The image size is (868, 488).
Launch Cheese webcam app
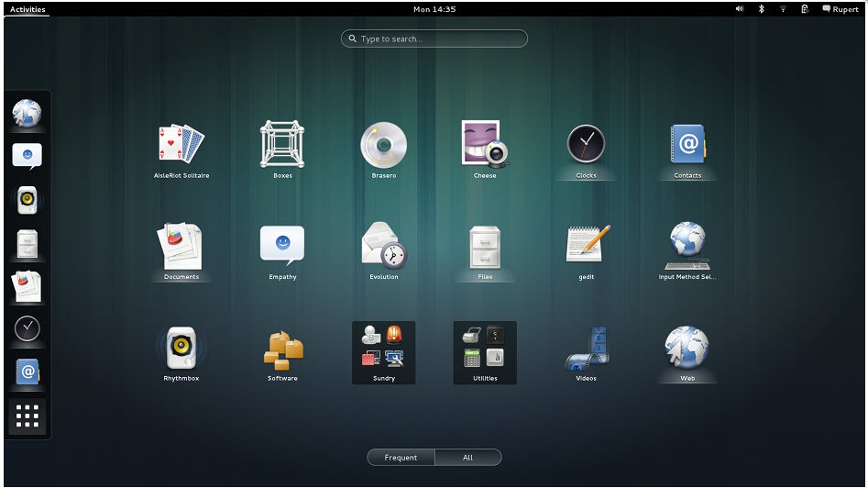click(x=485, y=150)
